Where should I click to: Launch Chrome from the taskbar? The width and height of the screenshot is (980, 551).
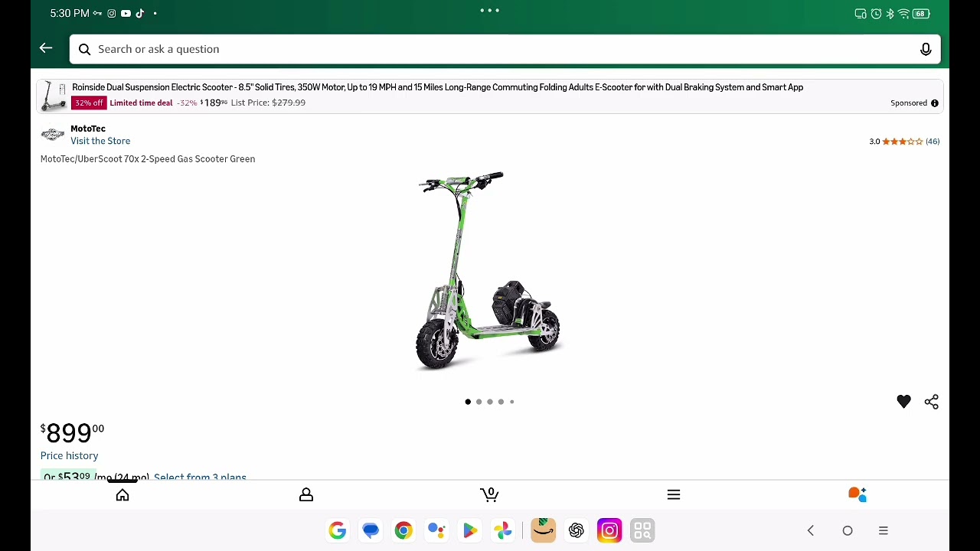click(403, 530)
